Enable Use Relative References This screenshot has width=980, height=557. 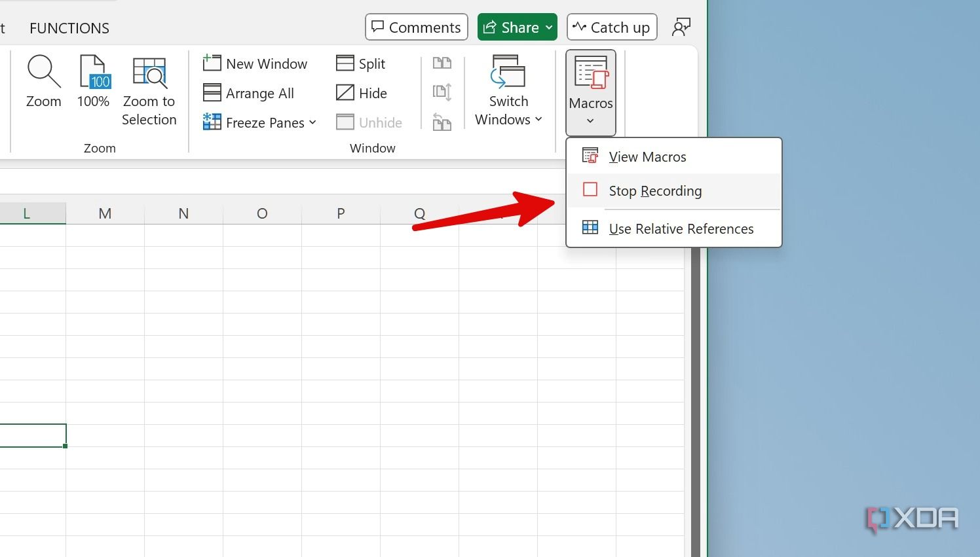pyautogui.click(x=681, y=228)
